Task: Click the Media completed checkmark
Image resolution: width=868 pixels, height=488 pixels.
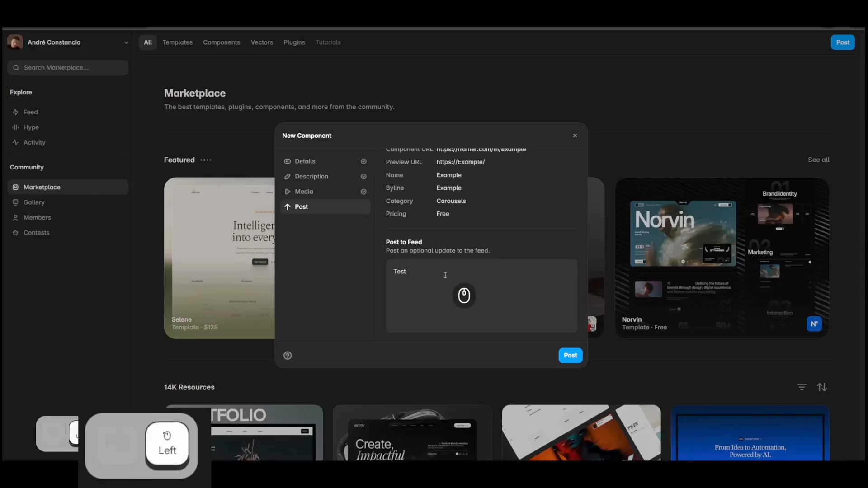Action: tap(363, 192)
